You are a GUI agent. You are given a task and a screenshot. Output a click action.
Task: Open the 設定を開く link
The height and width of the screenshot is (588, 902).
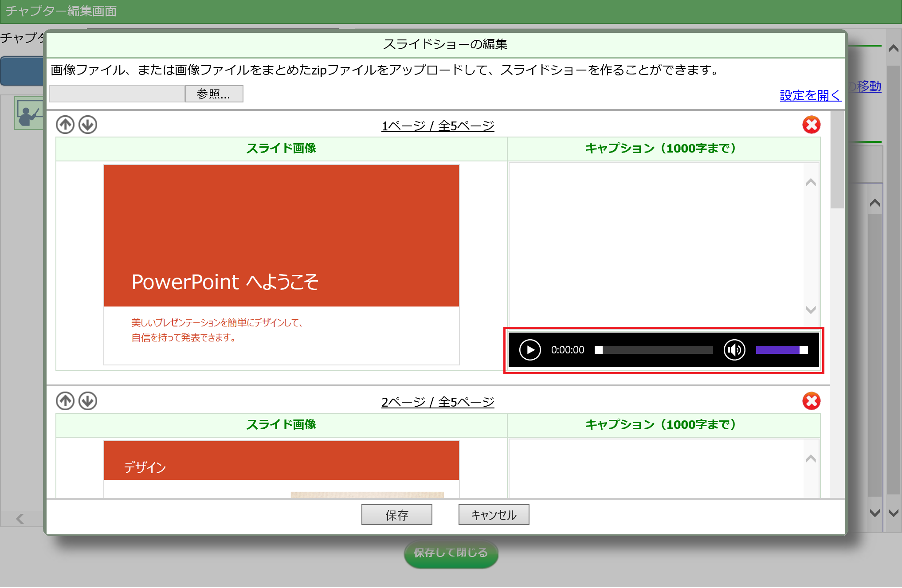(x=810, y=95)
